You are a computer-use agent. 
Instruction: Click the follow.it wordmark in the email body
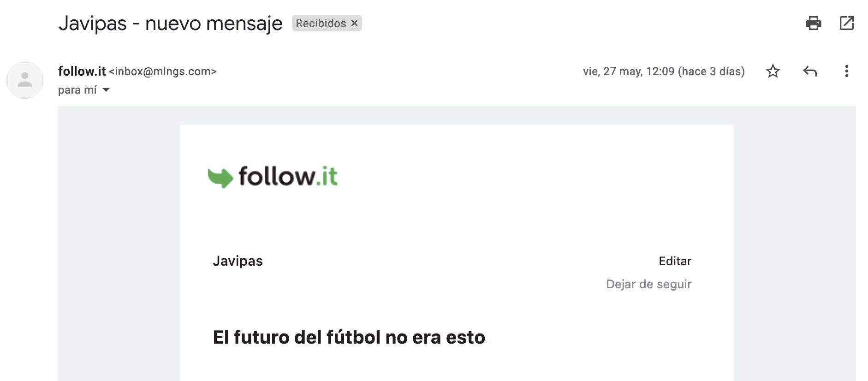click(288, 177)
